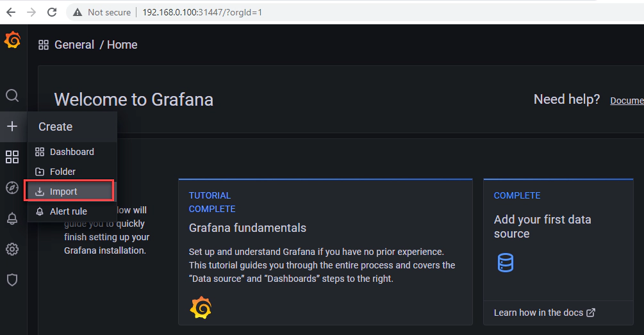Select Alert rule from Create menu
This screenshot has width=644, height=335.
pyautogui.click(x=72, y=211)
